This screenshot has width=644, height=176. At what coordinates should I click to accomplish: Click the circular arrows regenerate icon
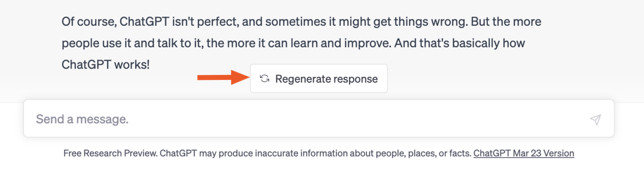(x=264, y=79)
